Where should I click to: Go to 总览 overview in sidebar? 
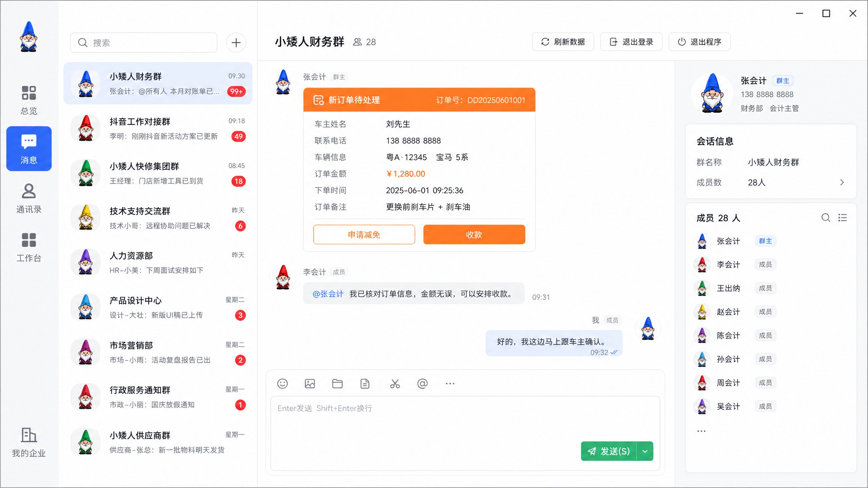[x=29, y=100]
